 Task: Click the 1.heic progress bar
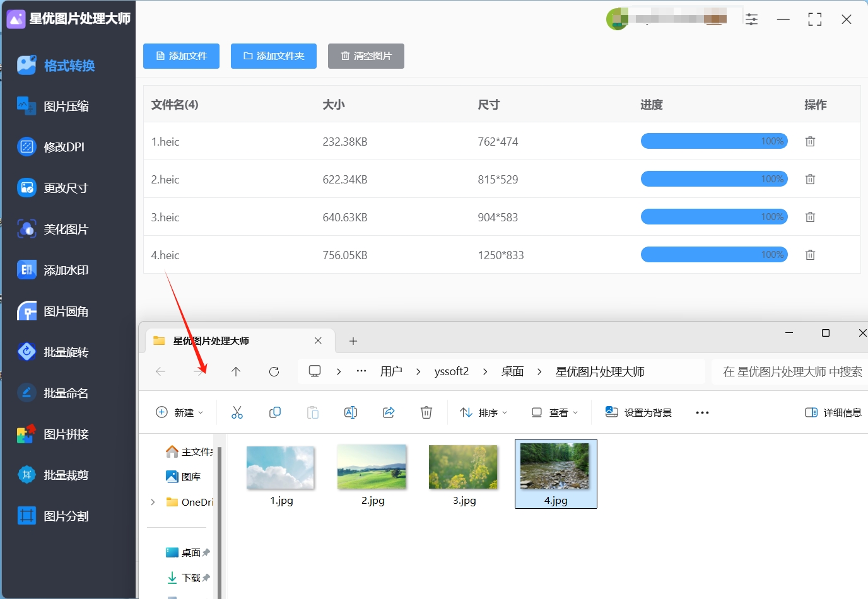714,141
